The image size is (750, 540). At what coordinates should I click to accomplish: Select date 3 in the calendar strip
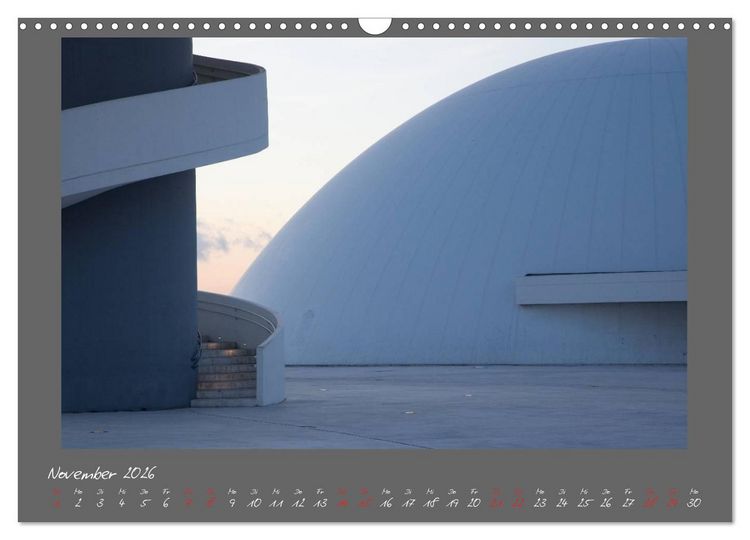(x=100, y=503)
